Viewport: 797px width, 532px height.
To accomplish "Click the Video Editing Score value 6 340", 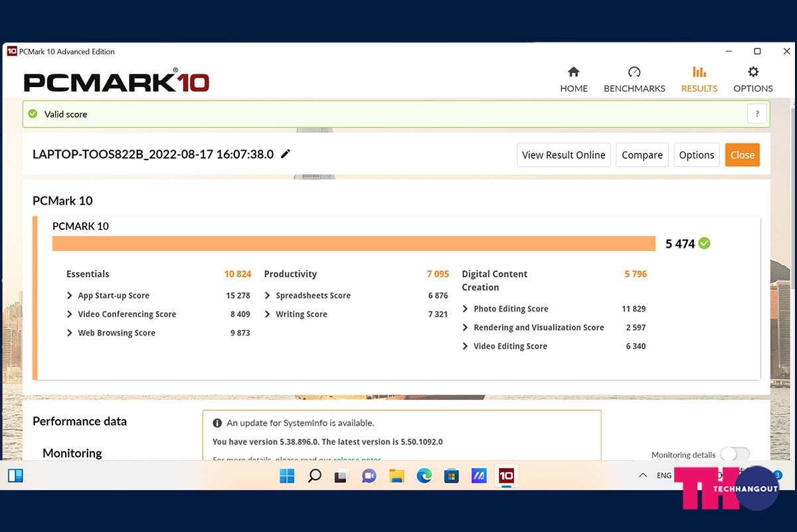I will [636, 346].
